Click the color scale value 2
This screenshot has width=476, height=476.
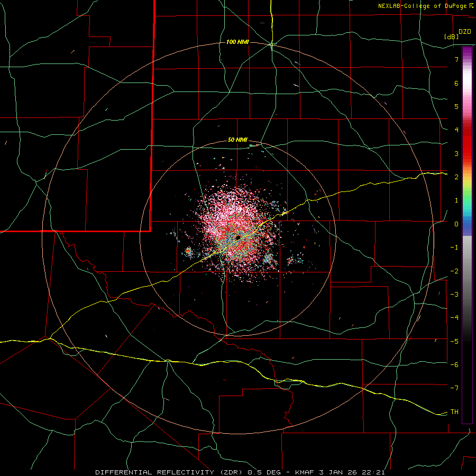click(x=456, y=177)
